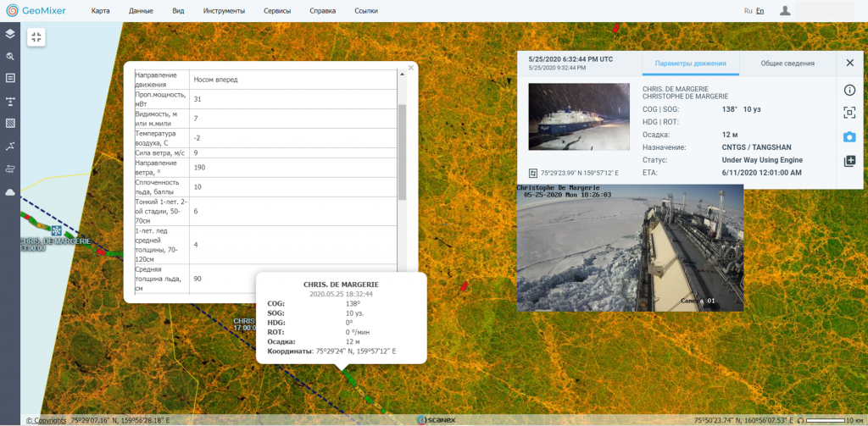The image size is (868, 426).
Task: Click the ship photo thumbnail in vessel panel
Action: tap(579, 117)
